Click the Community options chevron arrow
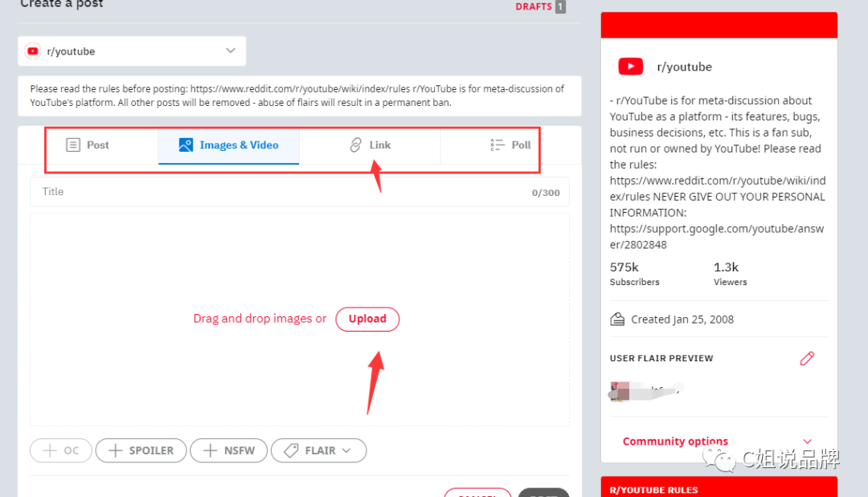This screenshot has height=497, width=868. click(x=807, y=441)
